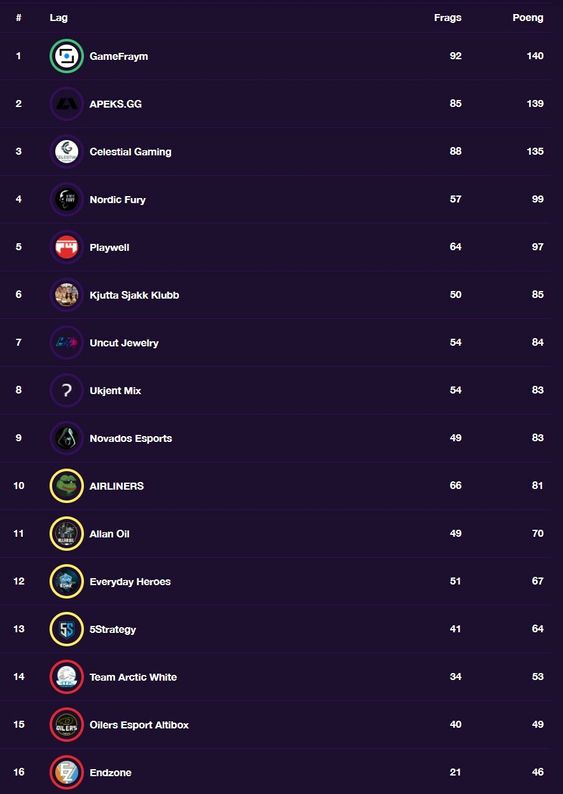Click the Ukjent Mix question mark icon
This screenshot has height=794, width=563.
tap(66, 390)
